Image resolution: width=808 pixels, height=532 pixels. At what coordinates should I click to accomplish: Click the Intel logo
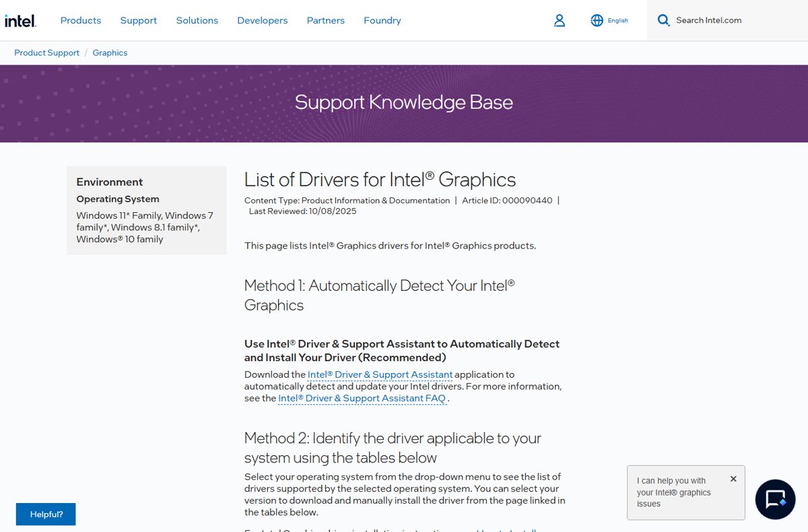(x=20, y=20)
